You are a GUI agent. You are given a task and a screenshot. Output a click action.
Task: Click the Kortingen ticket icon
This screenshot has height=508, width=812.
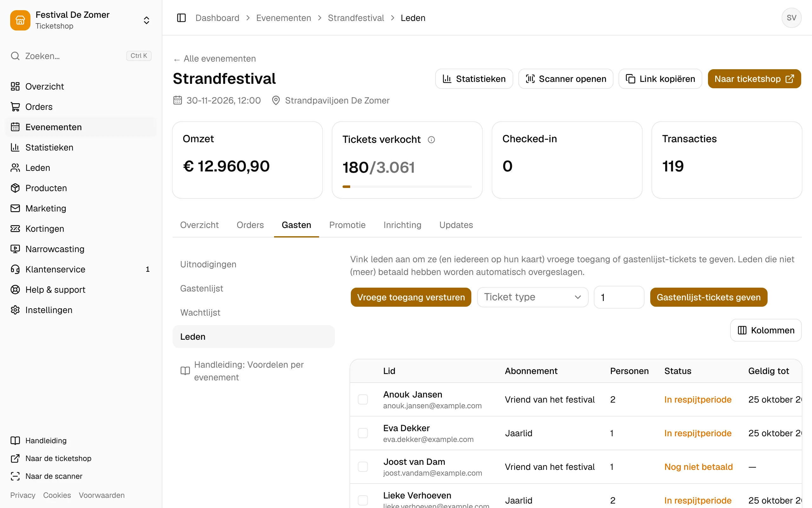[15, 229]
